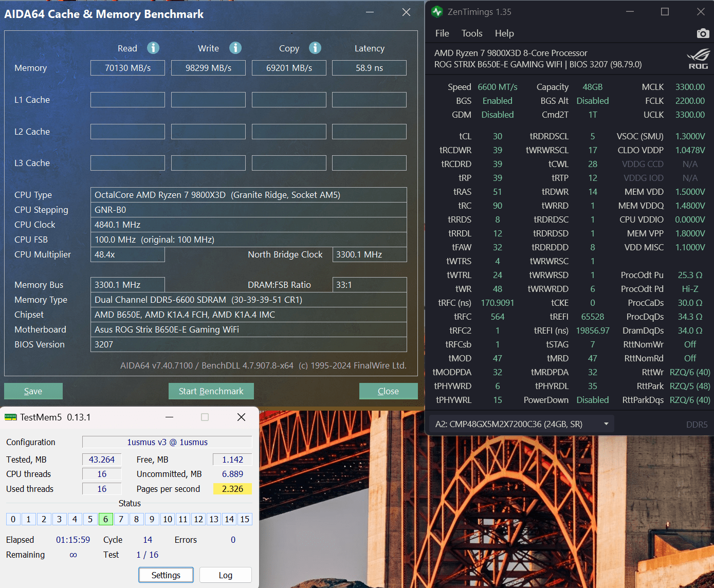Click the Pages per second value 2.326

coord(232,489)
